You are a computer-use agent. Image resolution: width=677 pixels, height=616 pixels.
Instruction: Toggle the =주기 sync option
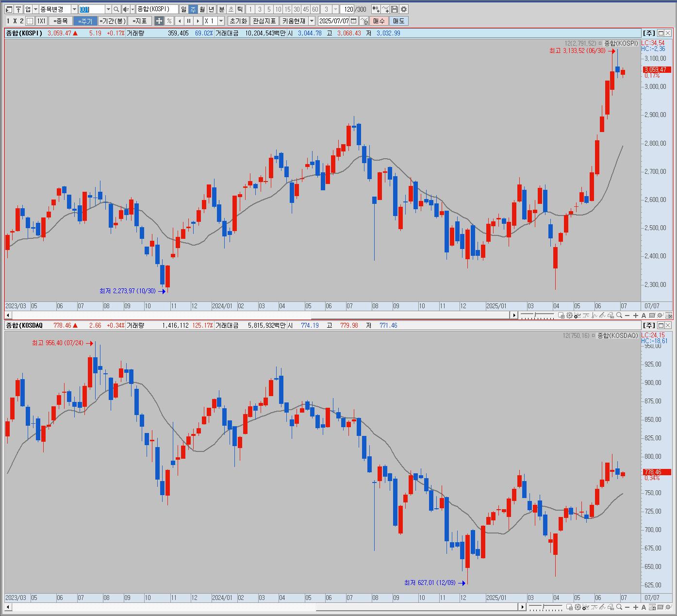pyautogui.click(x=85, y=21)
